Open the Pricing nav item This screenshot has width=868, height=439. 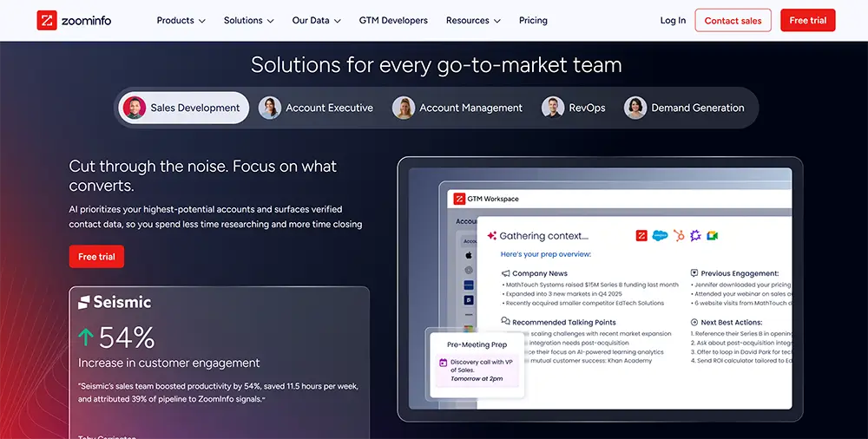point(533,21)
